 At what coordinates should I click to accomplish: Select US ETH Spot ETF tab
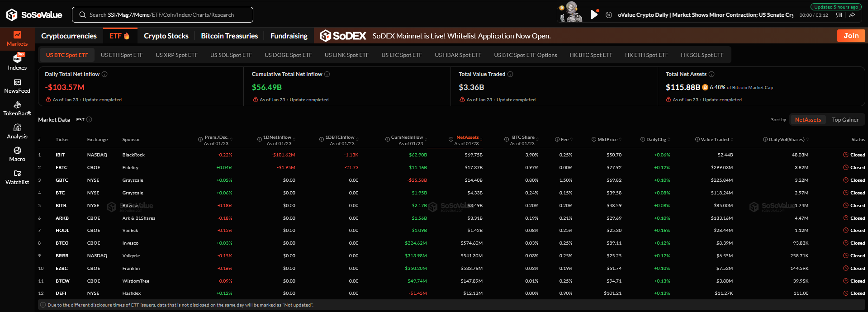(122, 55)
